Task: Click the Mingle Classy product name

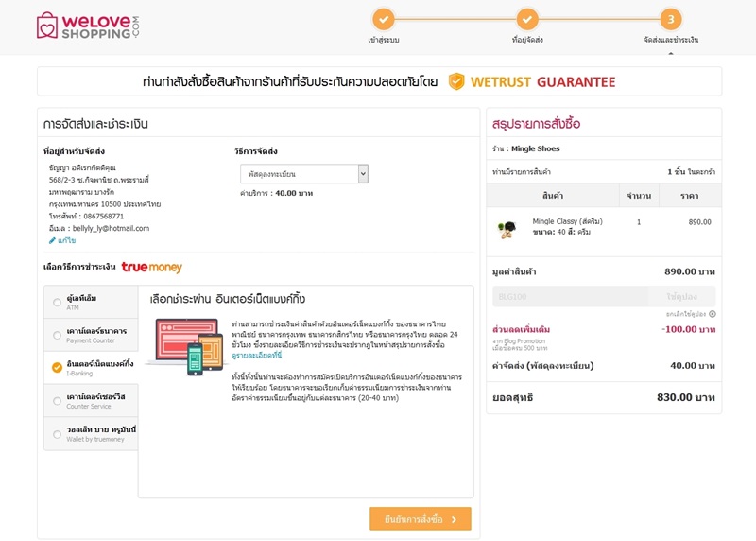Action: 568,221
